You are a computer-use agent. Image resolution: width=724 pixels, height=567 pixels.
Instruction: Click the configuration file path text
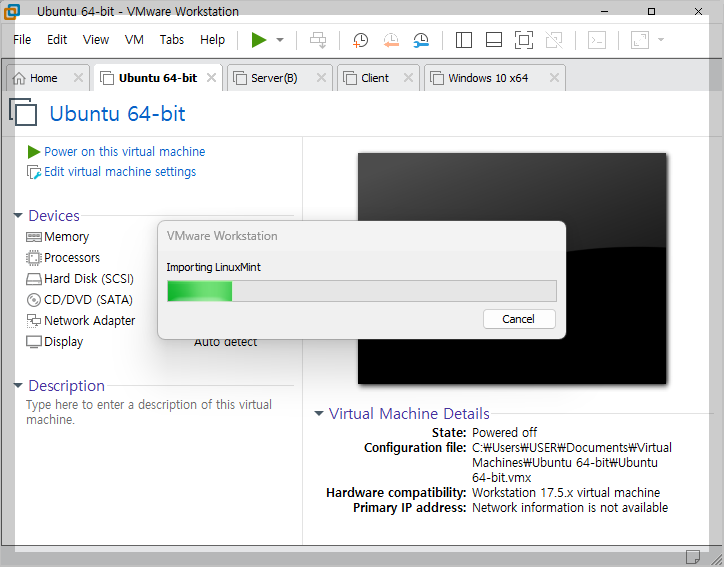[x=572, y=463]
